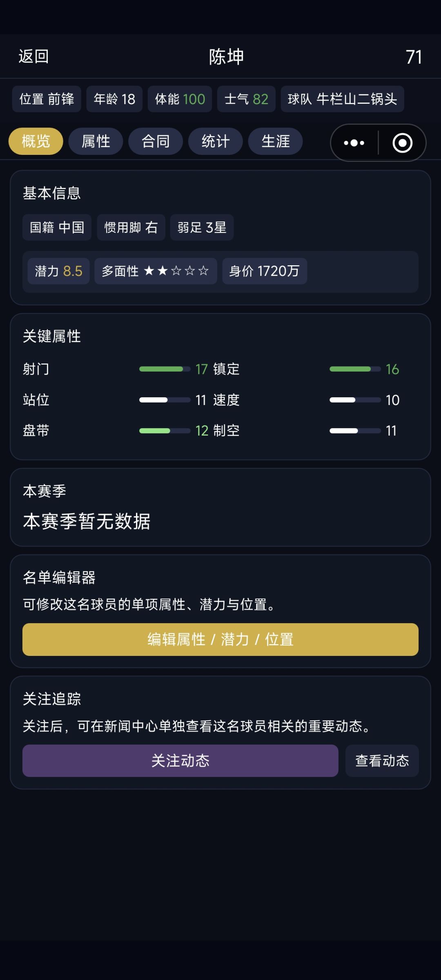Show the 生涯 tab

tap(276, 141)
